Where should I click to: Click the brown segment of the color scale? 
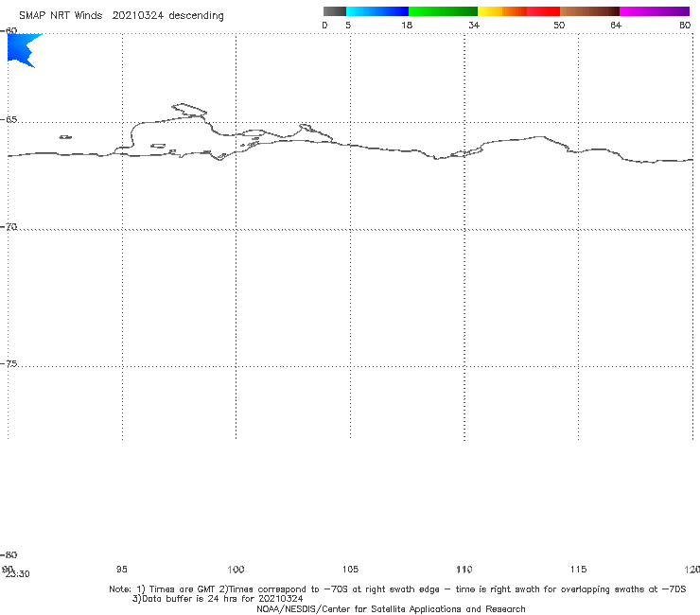click(x=589, y=11)
